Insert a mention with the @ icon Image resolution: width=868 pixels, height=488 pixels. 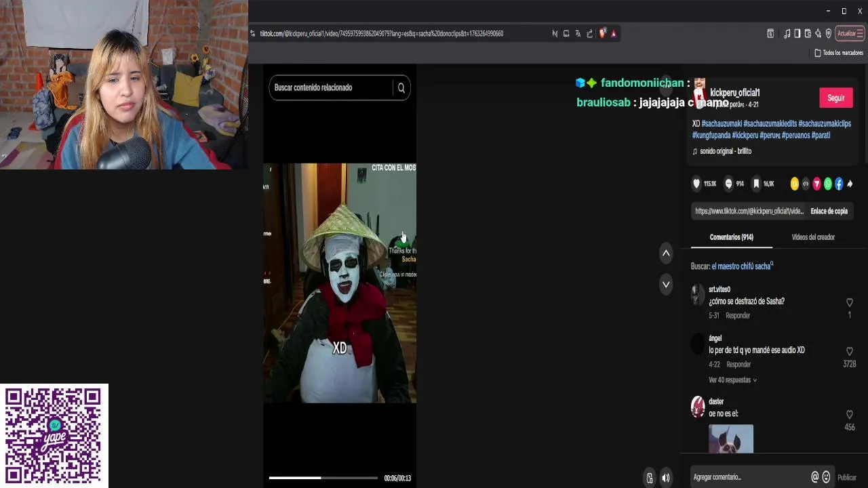tap(815, 477)
